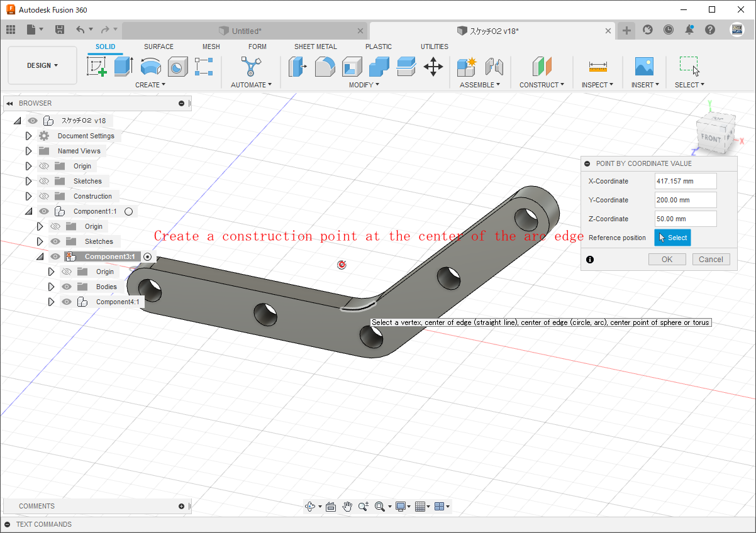Open the Measure tool under Inspect
The image size is (756, 533).
[x=598, y=66]
